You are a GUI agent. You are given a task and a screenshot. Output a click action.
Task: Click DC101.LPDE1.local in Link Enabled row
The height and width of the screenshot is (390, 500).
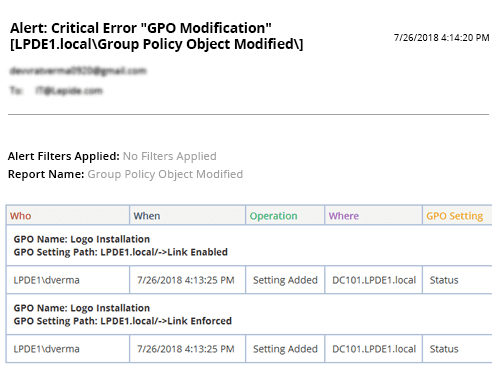pos(374,280)
